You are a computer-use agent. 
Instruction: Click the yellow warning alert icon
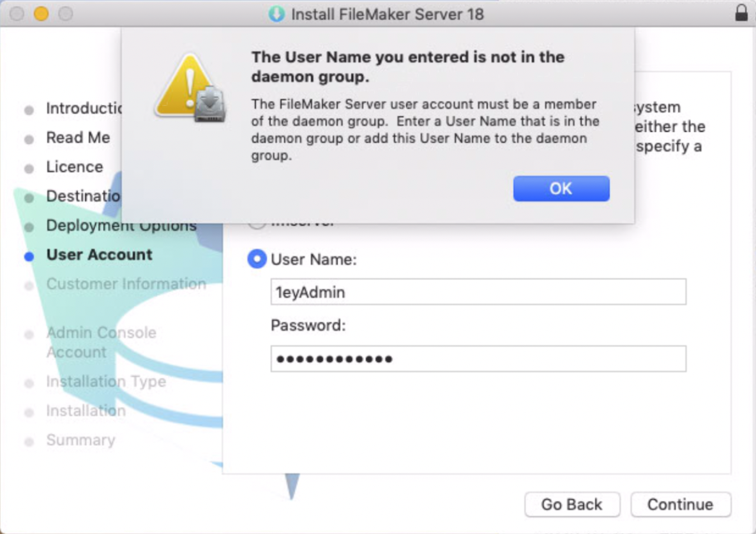click(189, 88)
